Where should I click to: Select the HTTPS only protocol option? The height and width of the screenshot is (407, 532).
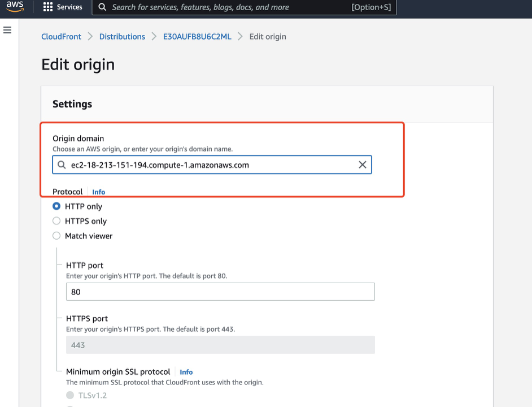click(56, 221)
